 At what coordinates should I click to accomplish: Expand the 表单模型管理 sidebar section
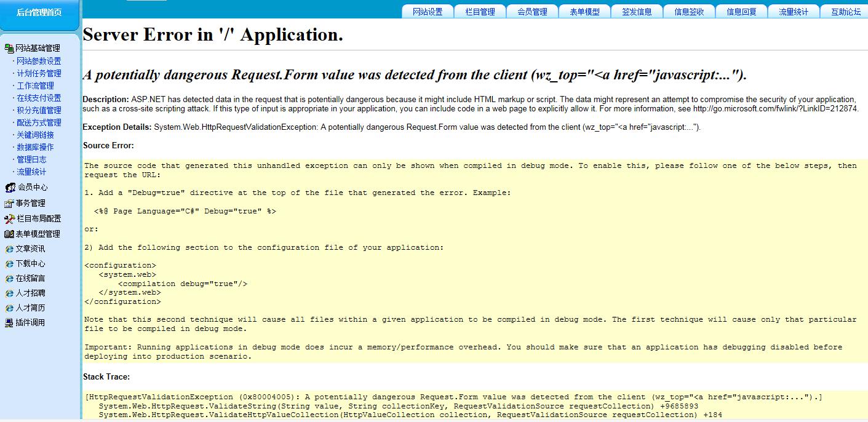pyautogui.click(x=38, y=234)
